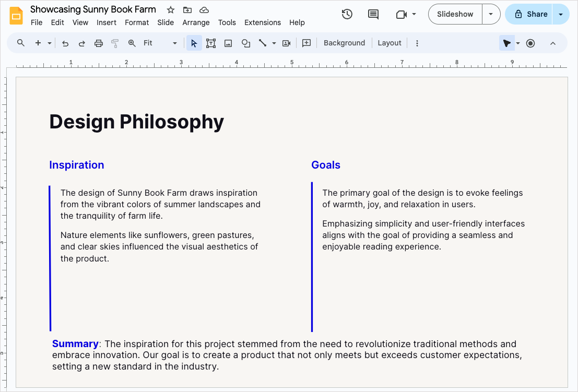Image resolution: width=578 pixels, height=392 pixels.
Task: Expand new slide layout dropdown arrow
Action: [50, 43]
